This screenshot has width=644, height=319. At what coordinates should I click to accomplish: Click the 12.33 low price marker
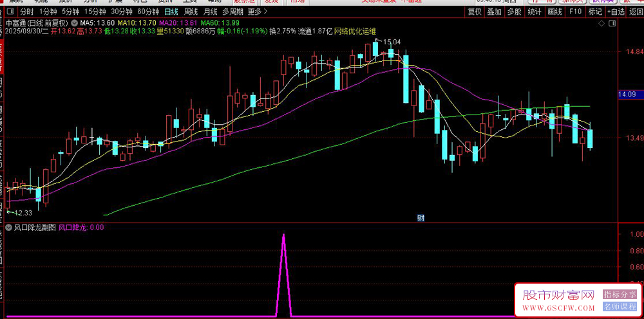click(23, 213)
